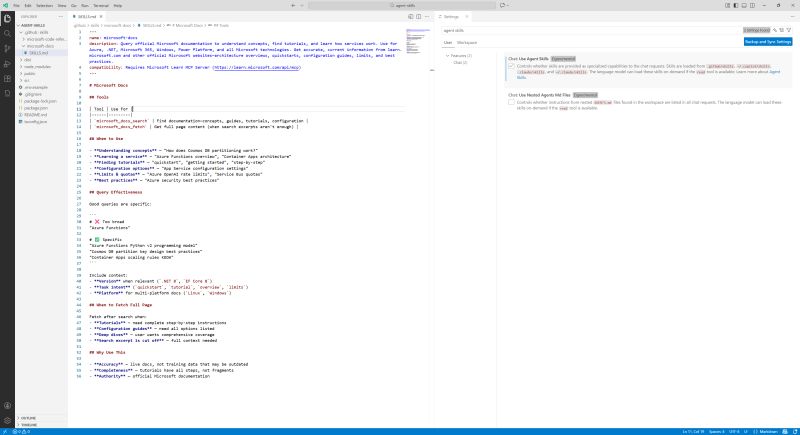
Task: Collapse the microsoft-docs folder
Action: [x=22, y=45]
